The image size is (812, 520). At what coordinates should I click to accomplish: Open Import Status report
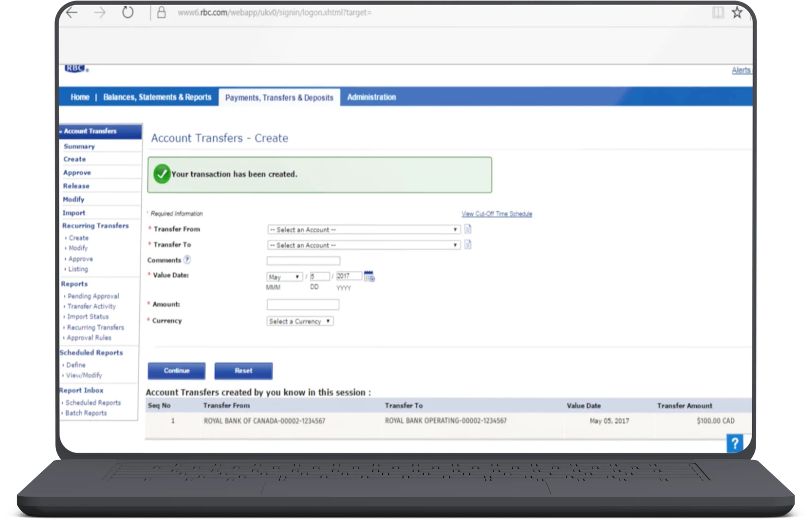88,316
